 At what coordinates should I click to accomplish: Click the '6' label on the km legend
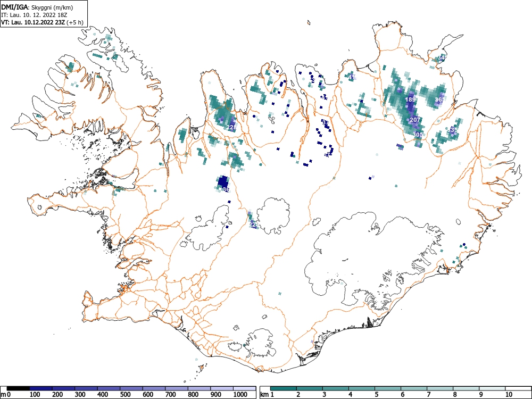point(403,394)
